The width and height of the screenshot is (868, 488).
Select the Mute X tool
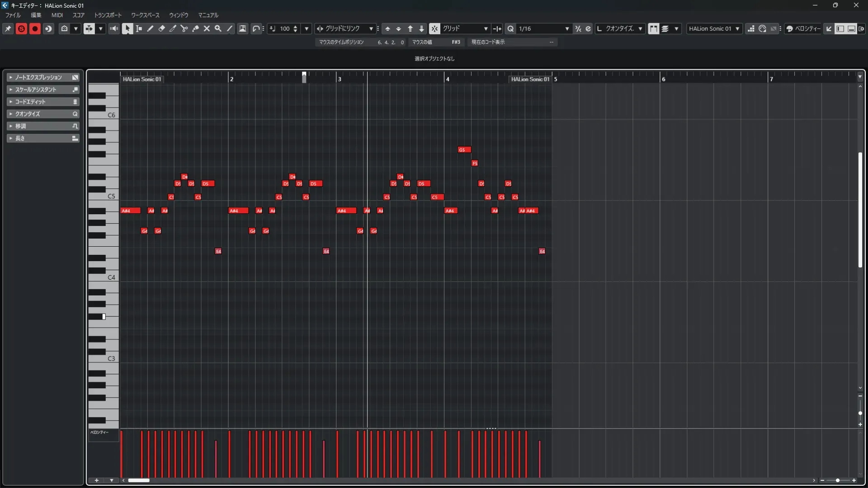(207, 28)
